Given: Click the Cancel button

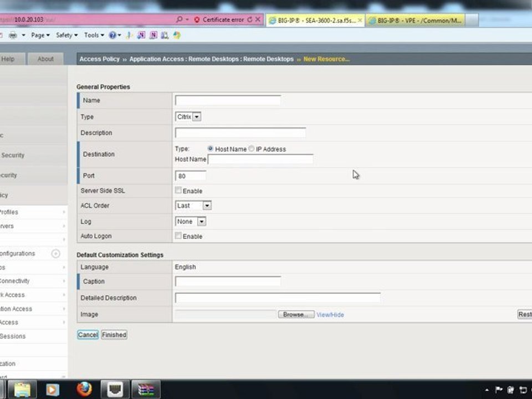Looking at the screenshot, I should coord(88,335).
